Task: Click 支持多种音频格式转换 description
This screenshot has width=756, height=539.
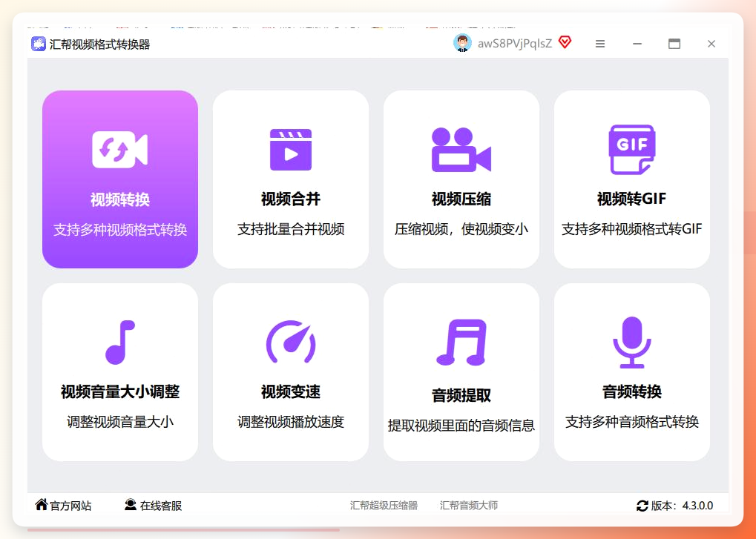Action: tap(631, 422)
